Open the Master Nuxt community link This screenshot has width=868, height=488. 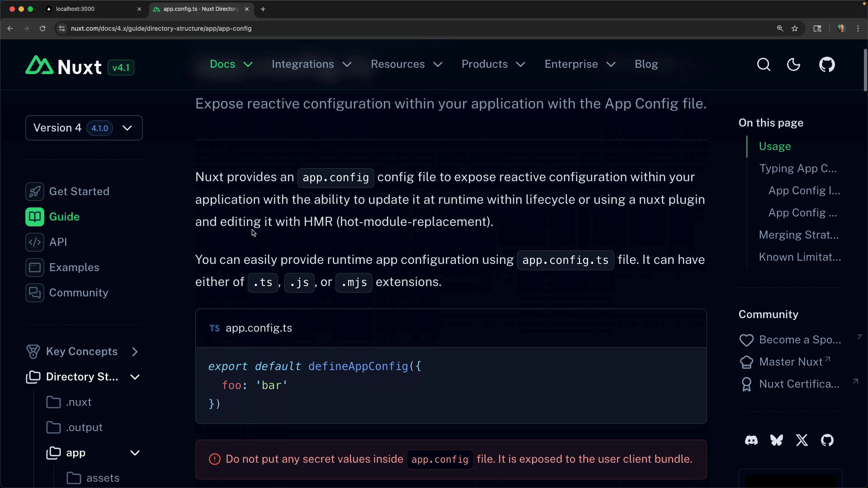(791, 362)
